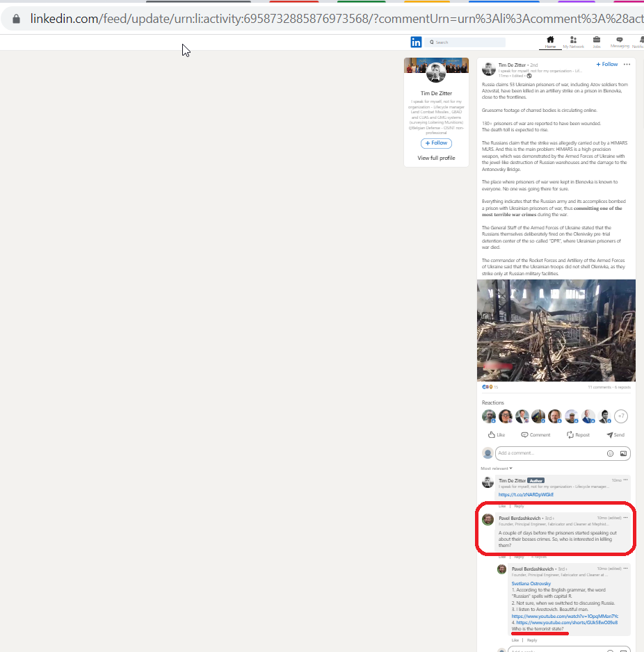Click Tim De Zitter name in post header
644x652 pixels.
click(512, 65)
